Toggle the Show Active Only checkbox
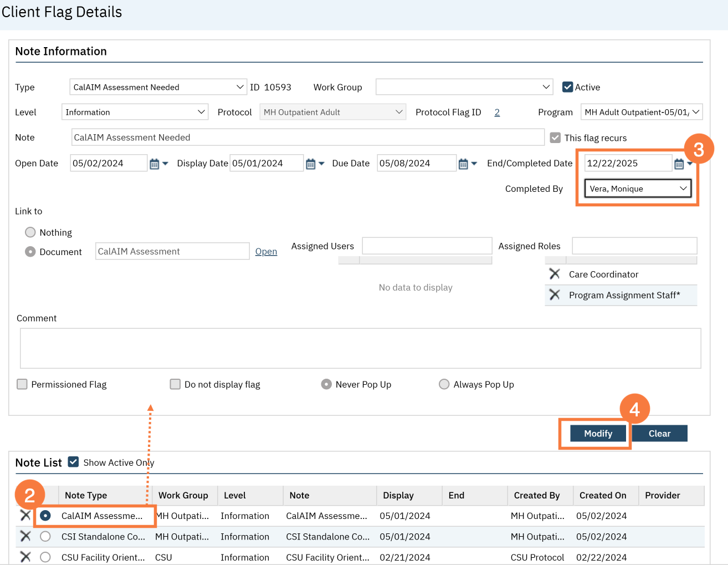This screenshot has height=565, width=728. coord(73,462)
